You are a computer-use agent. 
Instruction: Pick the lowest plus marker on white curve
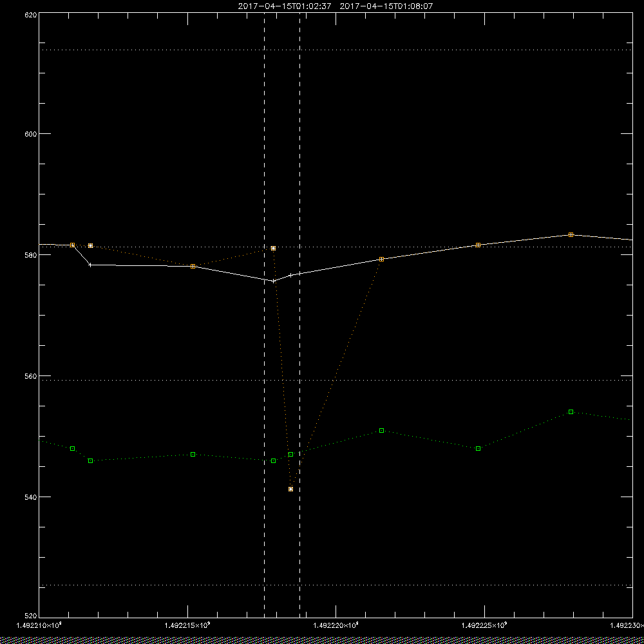pyautogui.click(x=274, y=281)
